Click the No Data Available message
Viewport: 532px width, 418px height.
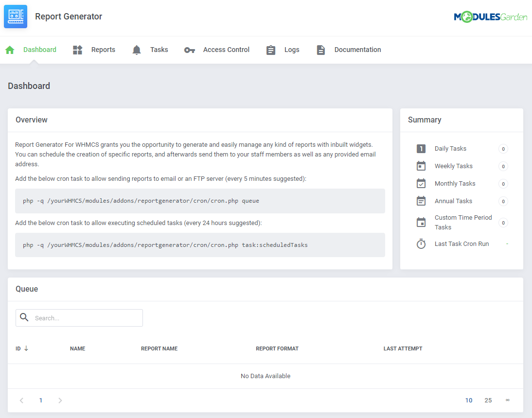pos(266,376)
